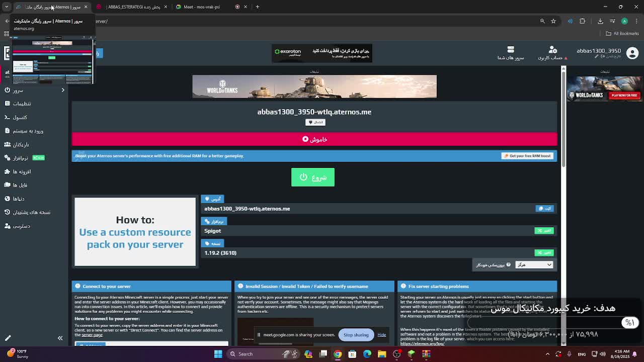Open the Chrome three-dot menu
The height and width of the screenshot is (362, 644).
click(636, 21)
